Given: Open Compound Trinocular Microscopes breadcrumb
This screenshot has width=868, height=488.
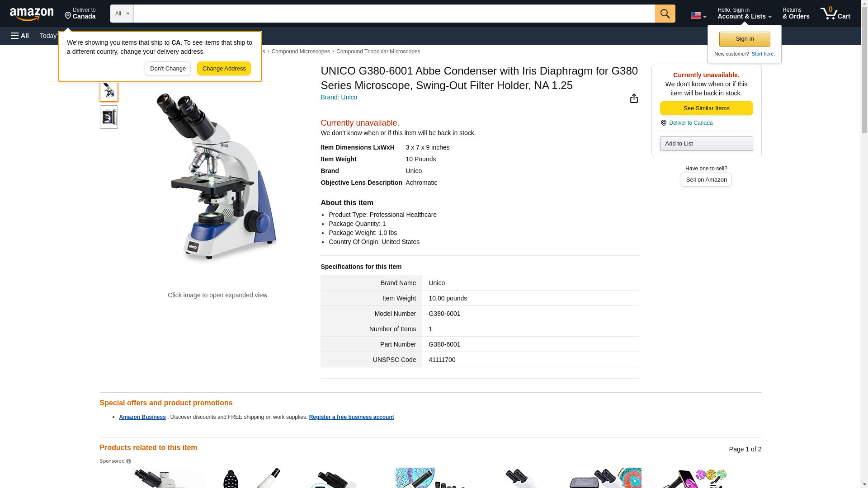Looking at the screenshot, I should tap(378, 52).
